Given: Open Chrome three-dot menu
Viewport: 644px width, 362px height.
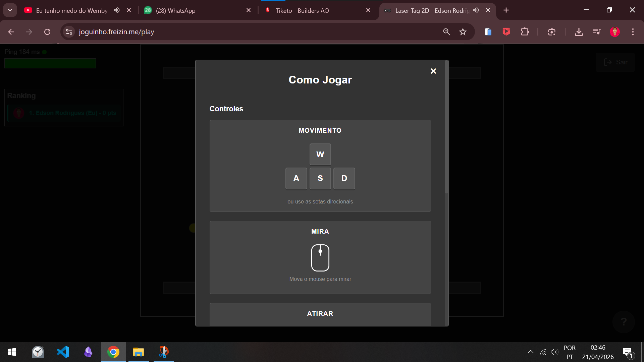Looking at the screenshot, I should (633, 32).
